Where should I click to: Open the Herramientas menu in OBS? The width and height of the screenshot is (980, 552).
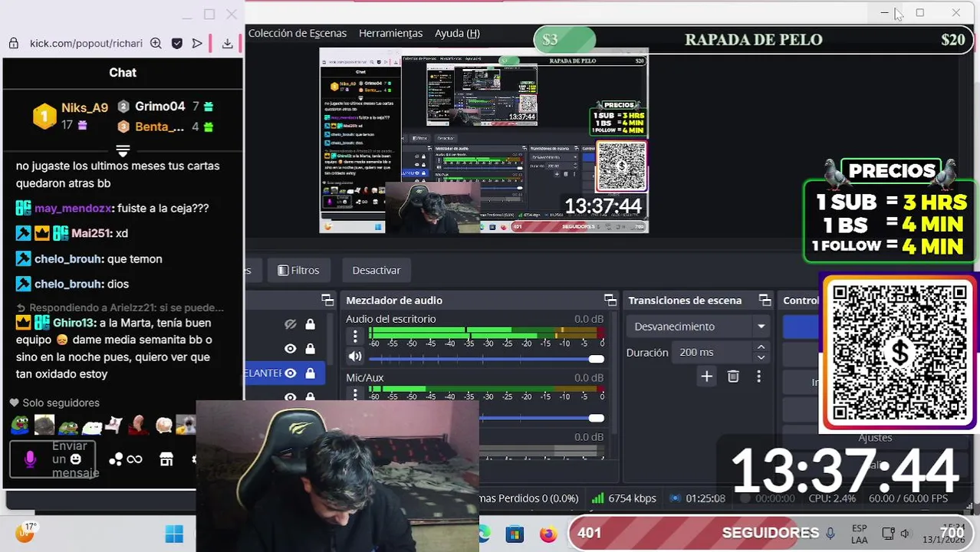pyautogui.click(x=390, y=33)
